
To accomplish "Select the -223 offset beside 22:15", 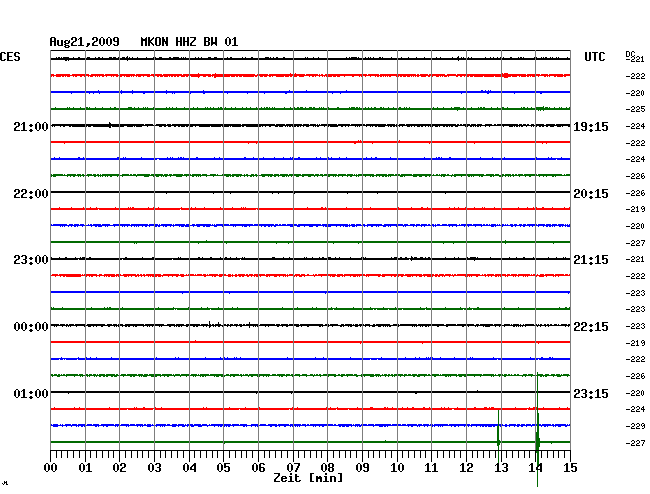I will click(x=635, y=326).
